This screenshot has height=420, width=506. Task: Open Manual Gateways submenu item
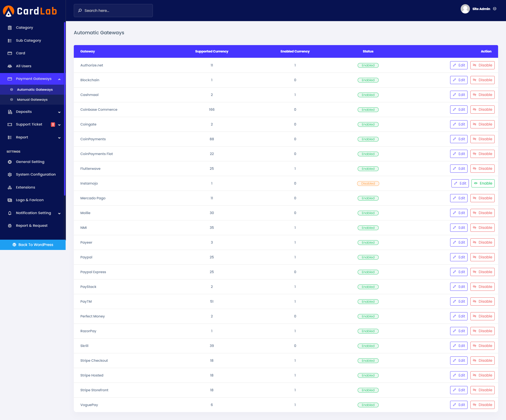[32, 100]
